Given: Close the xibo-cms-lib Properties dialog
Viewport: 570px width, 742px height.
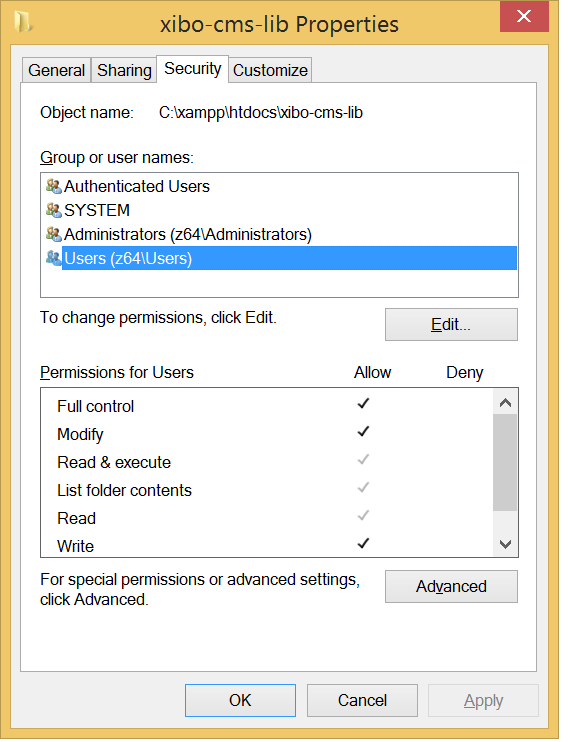Looking at the screenshot, I should pyautogui.click(x=524, y=17).
